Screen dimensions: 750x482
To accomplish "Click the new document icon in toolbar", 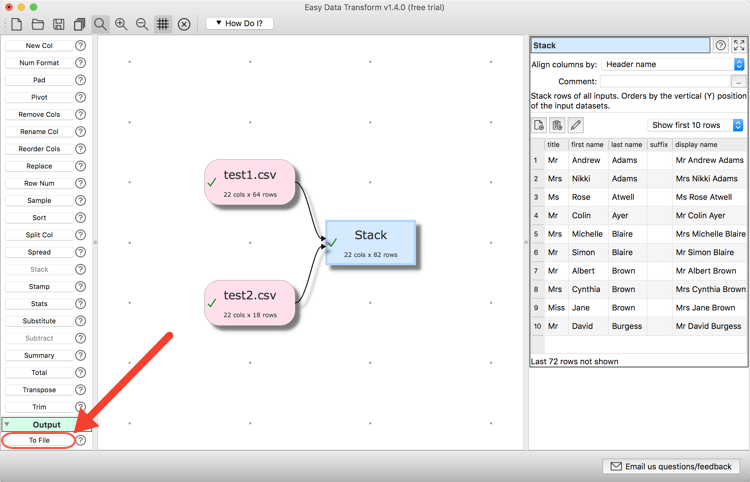I will click(x=17, y=24).
